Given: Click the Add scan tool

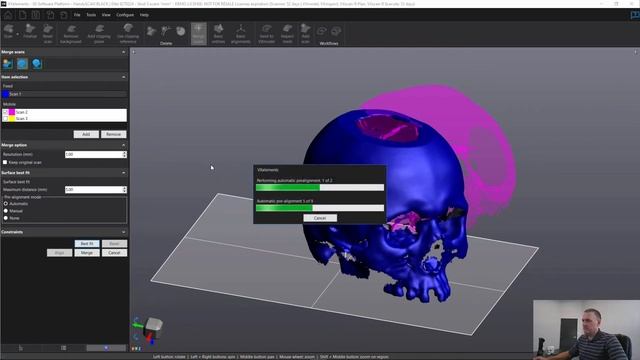Looking at the screenshot, I should tap(305, 33).
